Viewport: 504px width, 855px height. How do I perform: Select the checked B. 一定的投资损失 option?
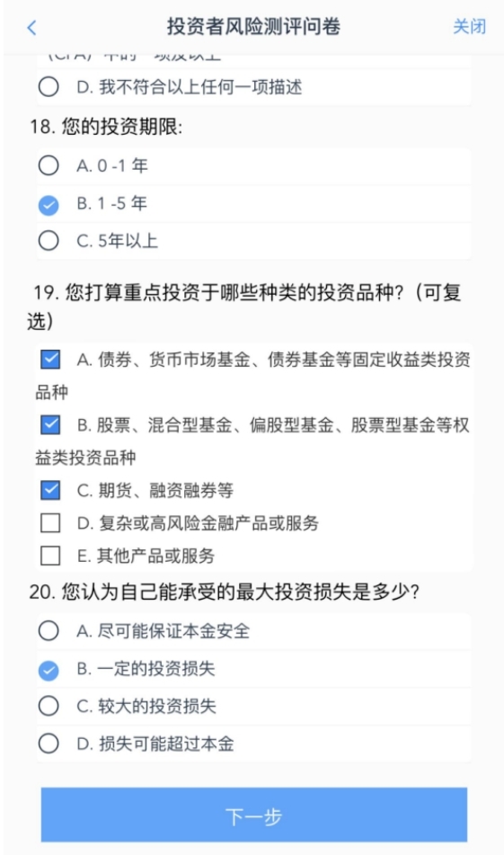[x=253, y=669]
